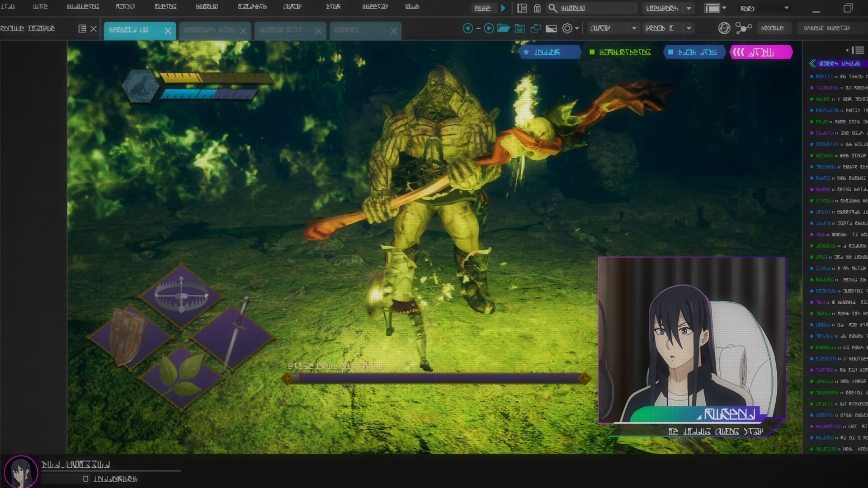Collapse chat panel with double chevron
868x488 pixels.
[812, 64]
